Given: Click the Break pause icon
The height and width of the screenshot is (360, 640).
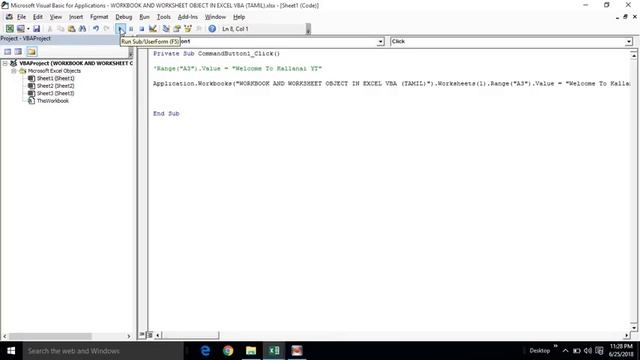Looking at the screenshot, I should [131, 29].
